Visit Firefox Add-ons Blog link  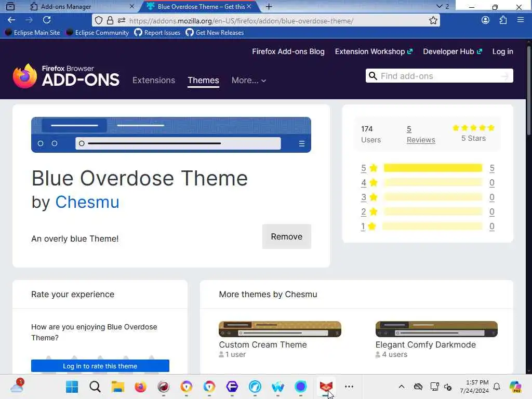[x=288, y=51]
